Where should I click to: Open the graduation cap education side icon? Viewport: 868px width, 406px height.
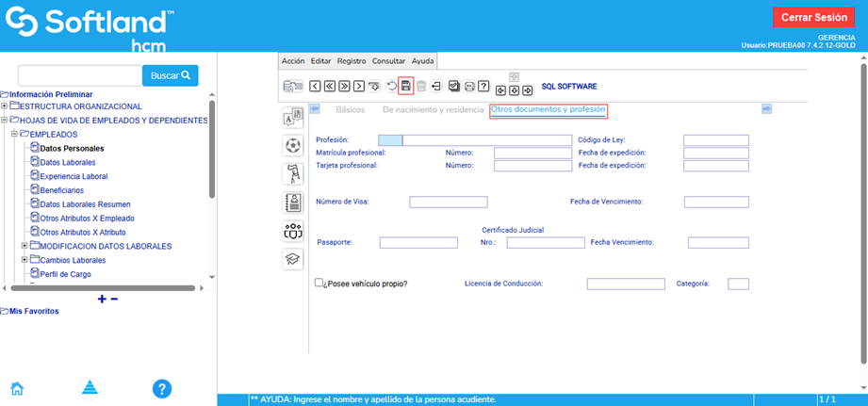(293, 259)
